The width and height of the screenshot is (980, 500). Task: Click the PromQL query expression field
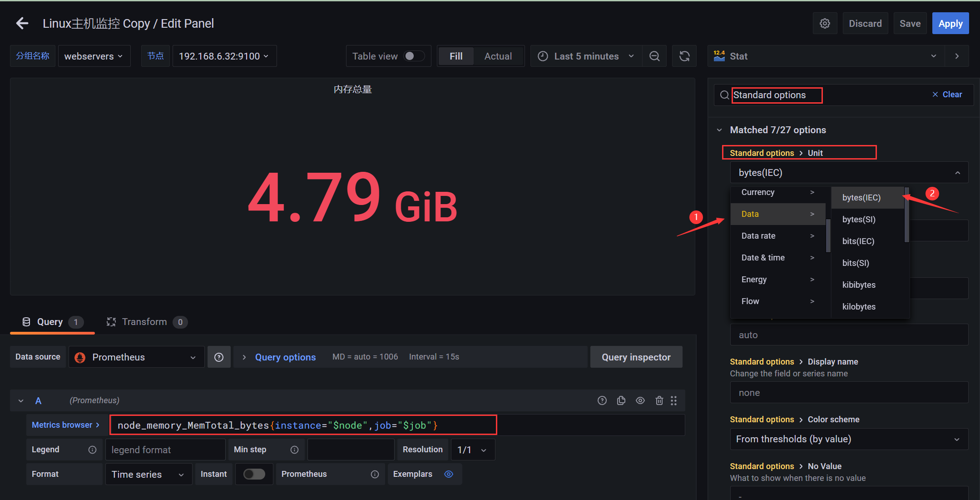pos(397,425)
